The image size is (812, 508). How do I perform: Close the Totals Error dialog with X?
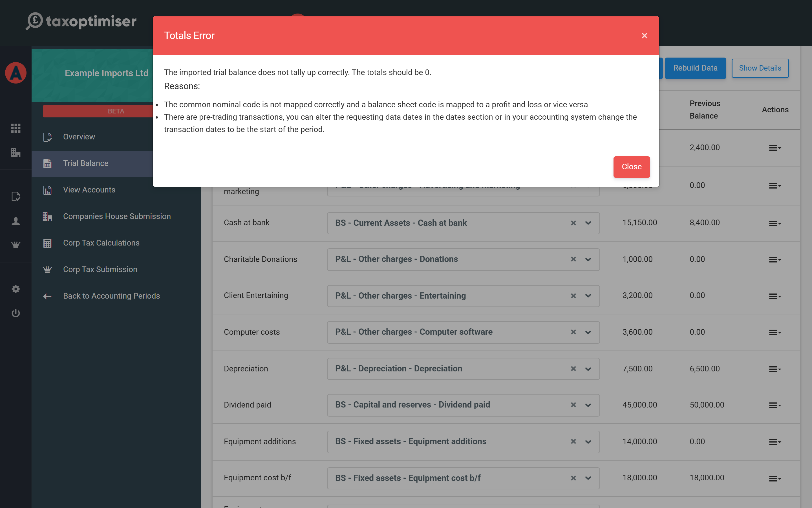coord(644,36)
